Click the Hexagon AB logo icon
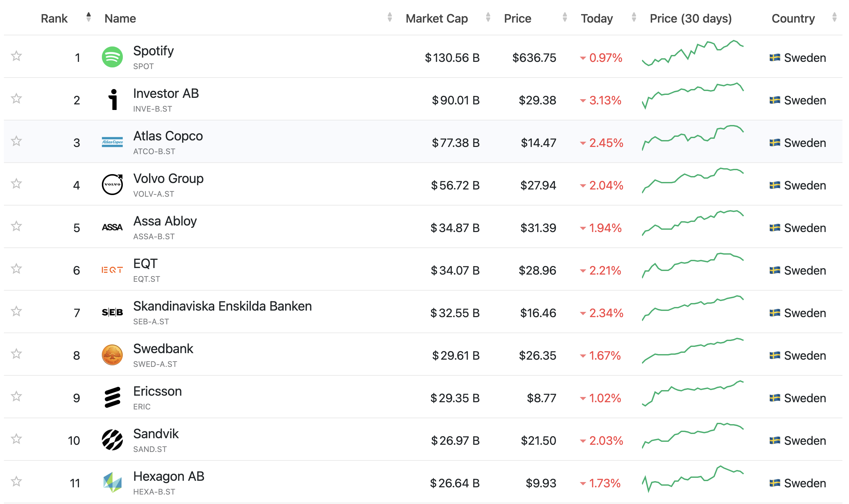Image resolution: width=849 pixels, height=504 pixels. [112, 483]
